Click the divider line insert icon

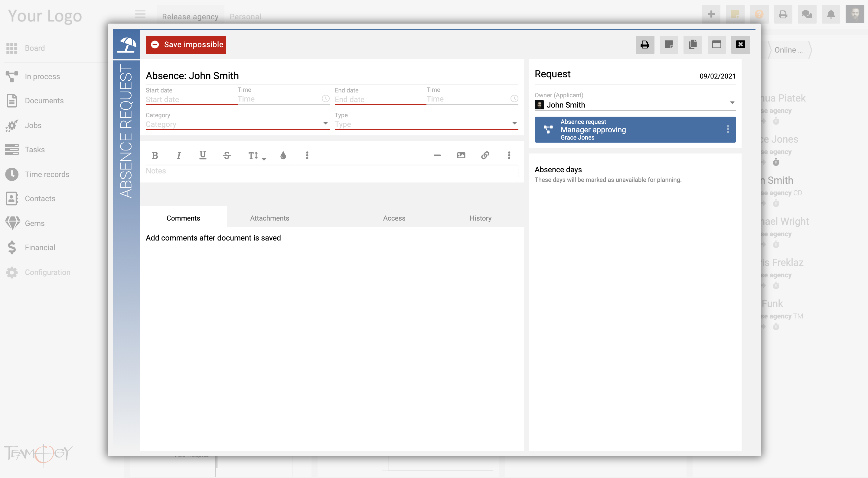pos(438,155)
